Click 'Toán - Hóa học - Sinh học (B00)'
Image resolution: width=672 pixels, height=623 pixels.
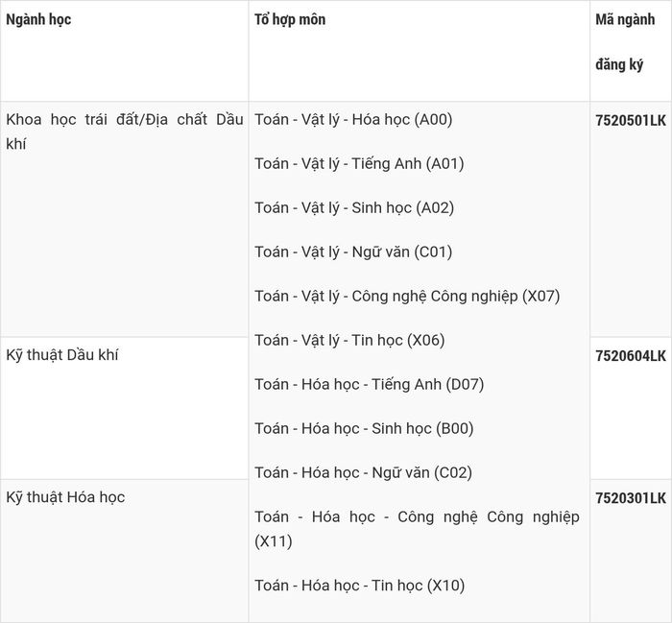pyautogui.click(x=364, y=428)
